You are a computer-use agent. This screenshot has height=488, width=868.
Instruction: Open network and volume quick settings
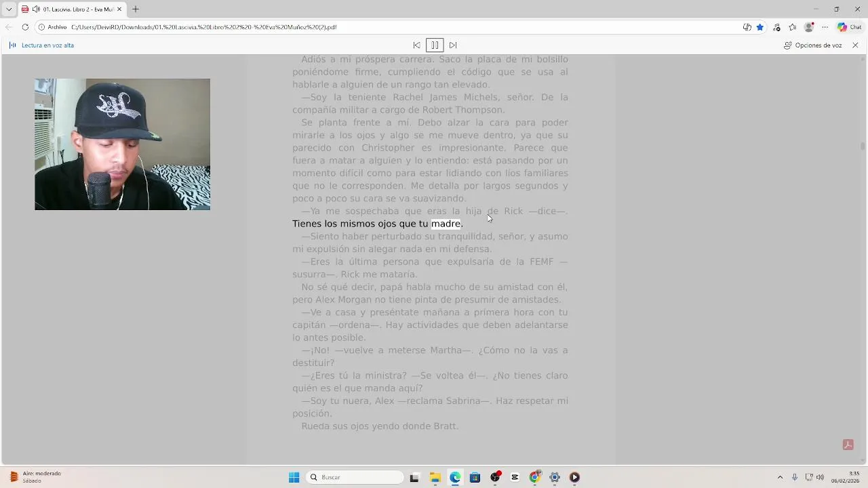814,477
